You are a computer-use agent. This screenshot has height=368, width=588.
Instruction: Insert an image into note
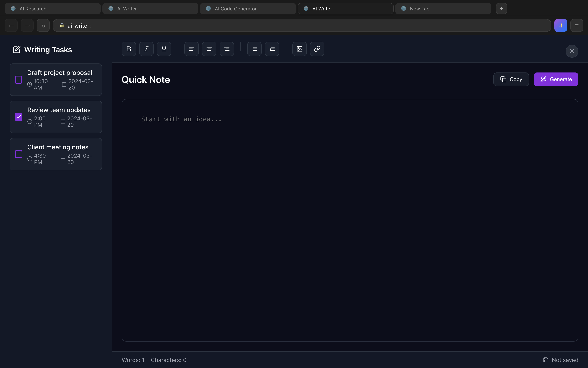[x=299, y=49]
